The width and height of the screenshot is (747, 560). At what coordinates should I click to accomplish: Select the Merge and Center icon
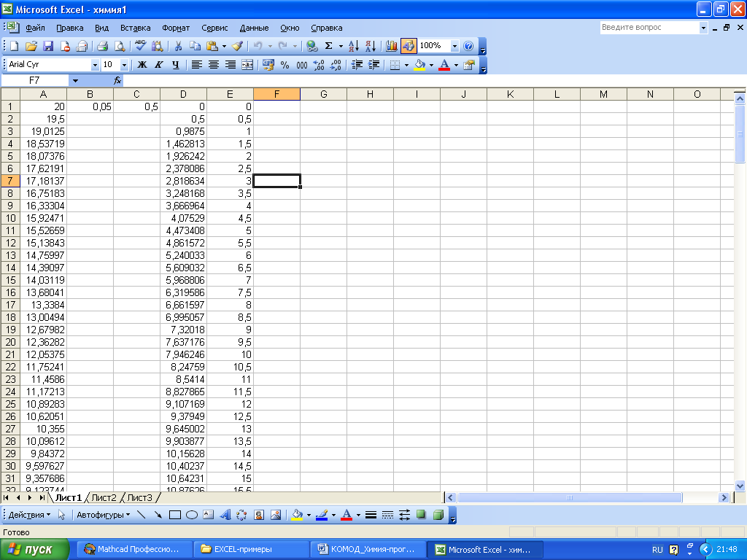point(247,65)
